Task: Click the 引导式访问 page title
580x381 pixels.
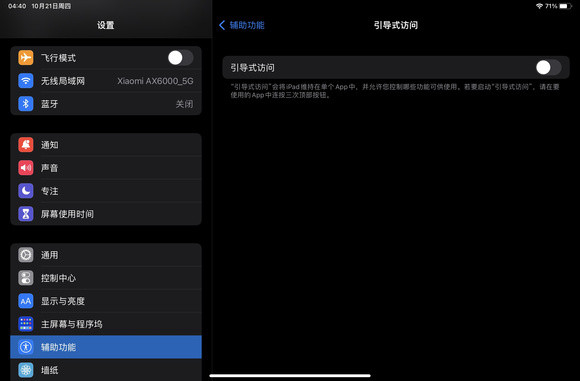Action: click(396, 25)
